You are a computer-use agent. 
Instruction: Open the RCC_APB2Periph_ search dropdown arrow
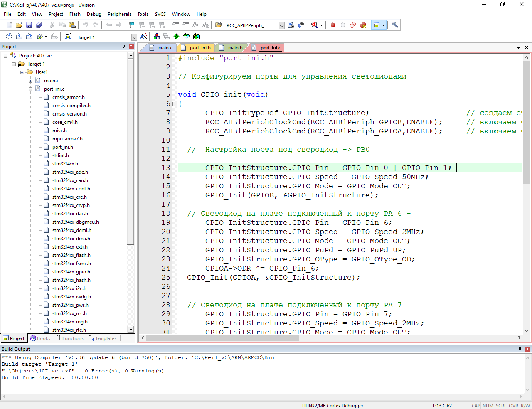[281, 25]
